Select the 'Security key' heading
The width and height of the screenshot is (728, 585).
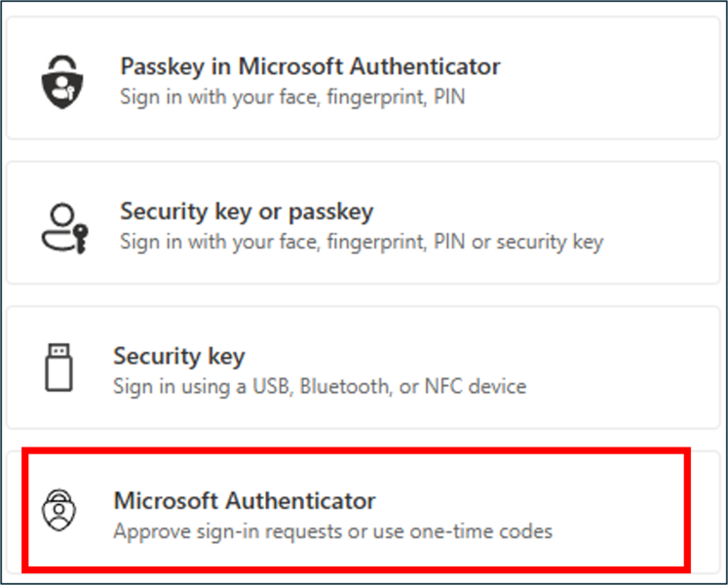pos(178,355)
